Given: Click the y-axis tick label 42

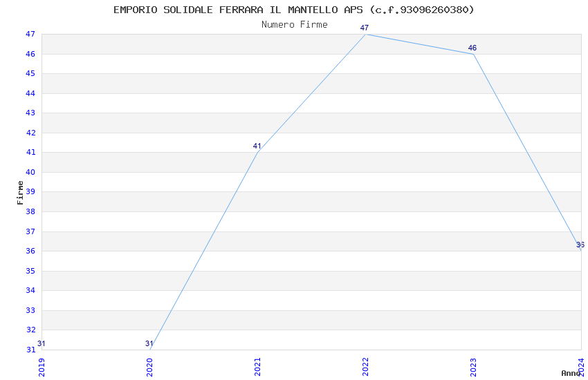Looking at the screenshot, I should pyautogui.click(x=30, y=133).
